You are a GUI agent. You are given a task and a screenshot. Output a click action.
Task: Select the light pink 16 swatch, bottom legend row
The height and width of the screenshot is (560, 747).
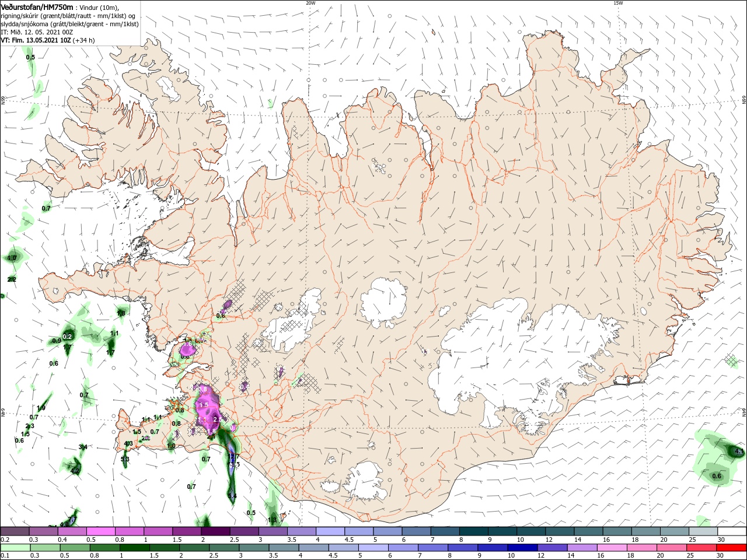[613, 548]
